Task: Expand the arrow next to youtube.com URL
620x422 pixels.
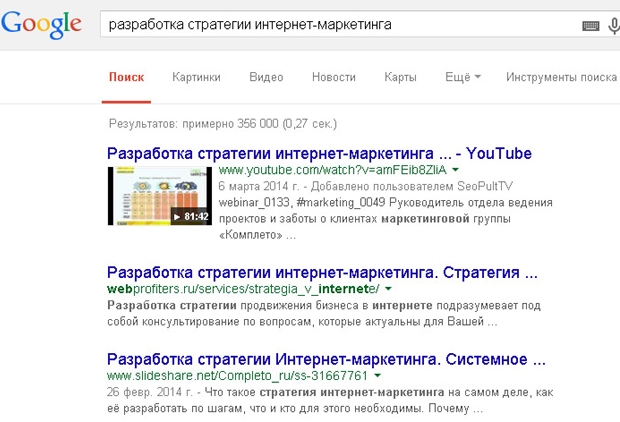Action: 456,170
